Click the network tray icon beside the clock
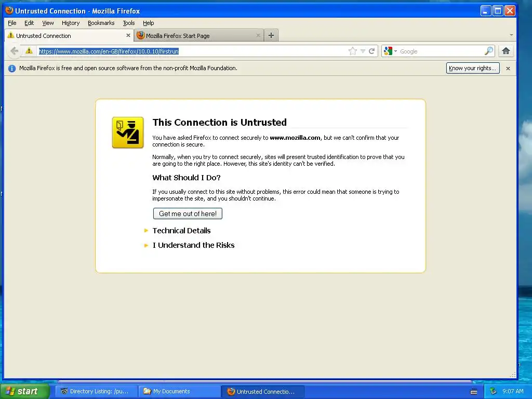532x399 pixels. (494, 391)
